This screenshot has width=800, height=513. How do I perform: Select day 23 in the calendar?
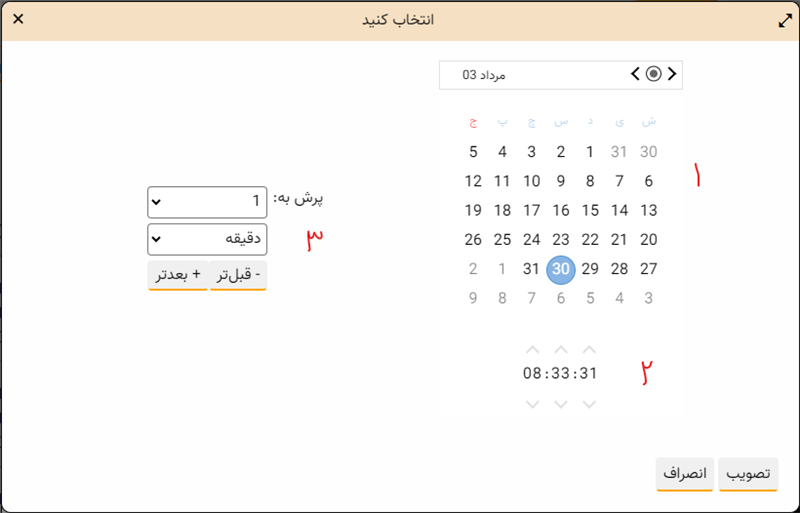pyautogui.click(x=561, y=240)
